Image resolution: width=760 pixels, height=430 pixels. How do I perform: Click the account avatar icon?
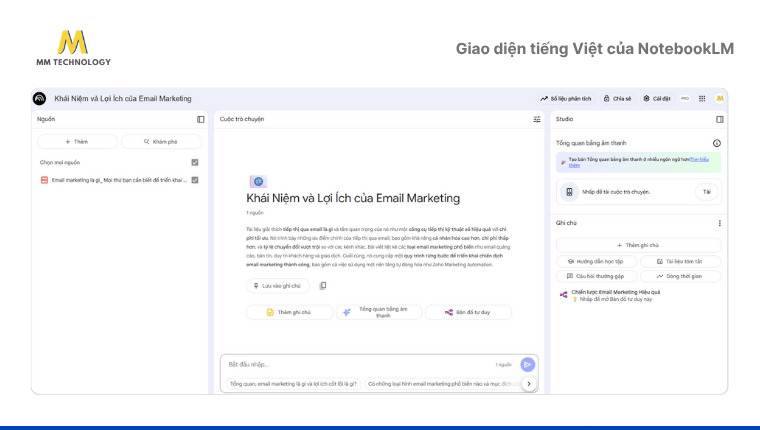click(720, 98)
